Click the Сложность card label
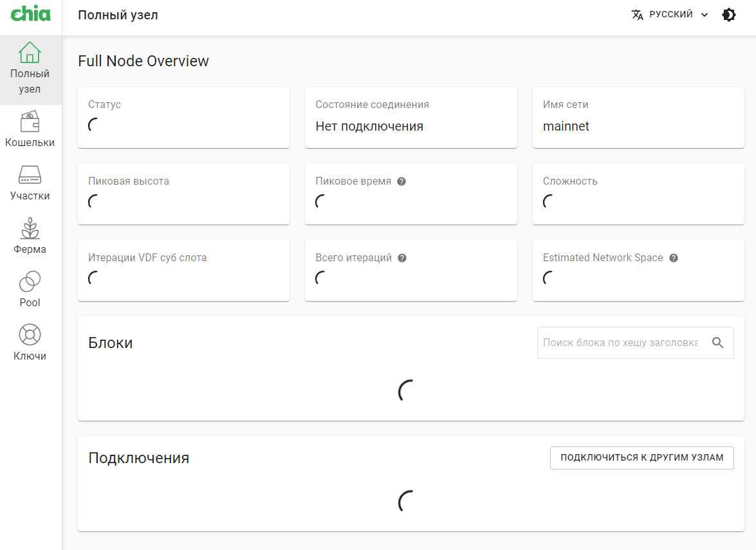 coord(570,181)
